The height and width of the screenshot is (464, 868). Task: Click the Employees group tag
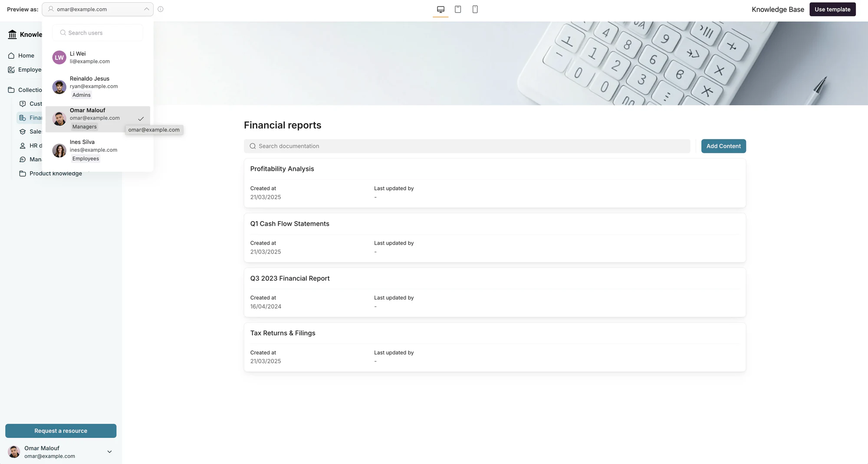85,159
